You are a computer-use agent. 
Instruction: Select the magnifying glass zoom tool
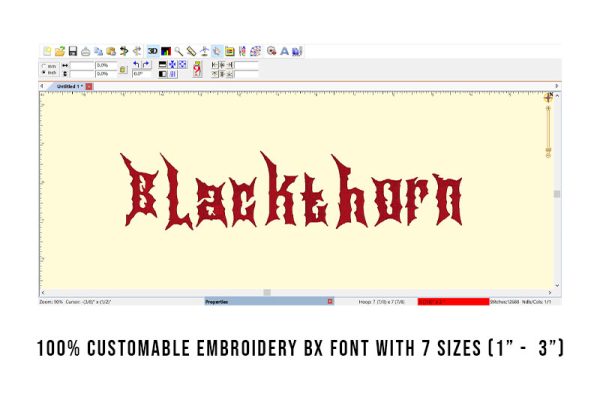[x=179, y=51]
